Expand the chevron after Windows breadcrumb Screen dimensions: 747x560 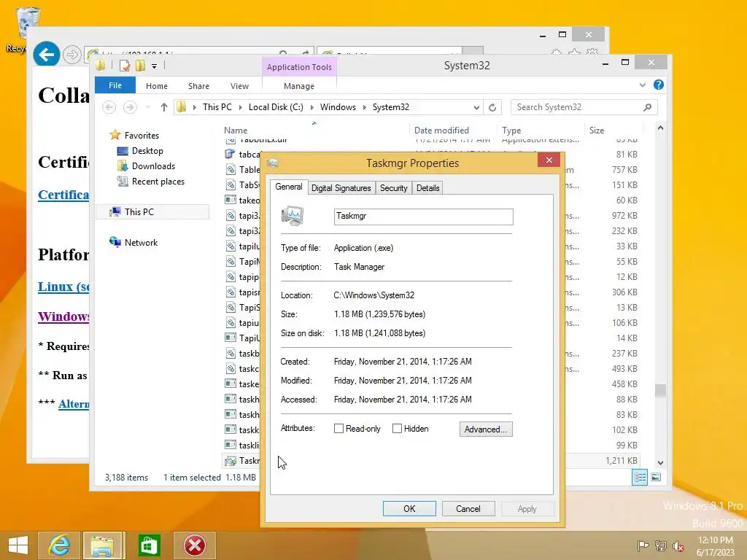click(365, 108)
